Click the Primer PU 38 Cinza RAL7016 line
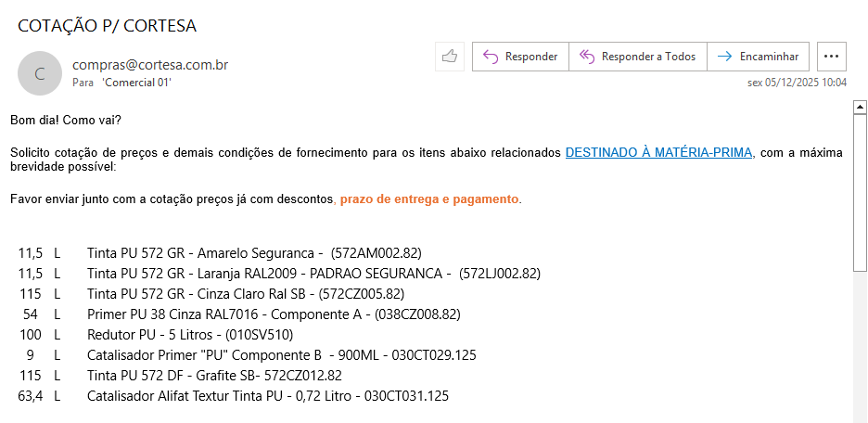The height and width of the screenshot is (423, 868). coord(274,314)
